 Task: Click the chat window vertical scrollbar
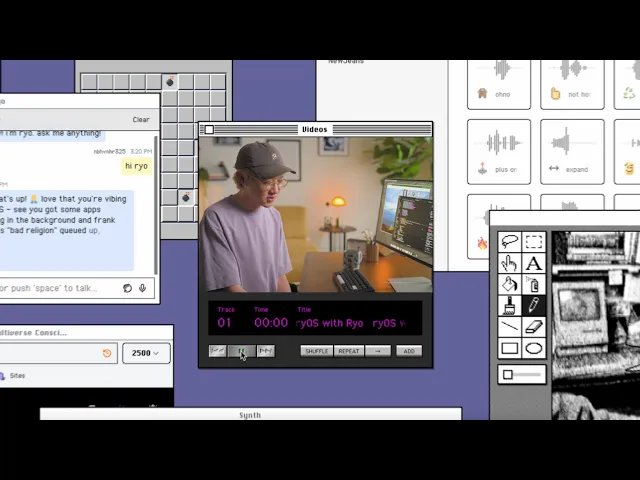tap(156, 204)
